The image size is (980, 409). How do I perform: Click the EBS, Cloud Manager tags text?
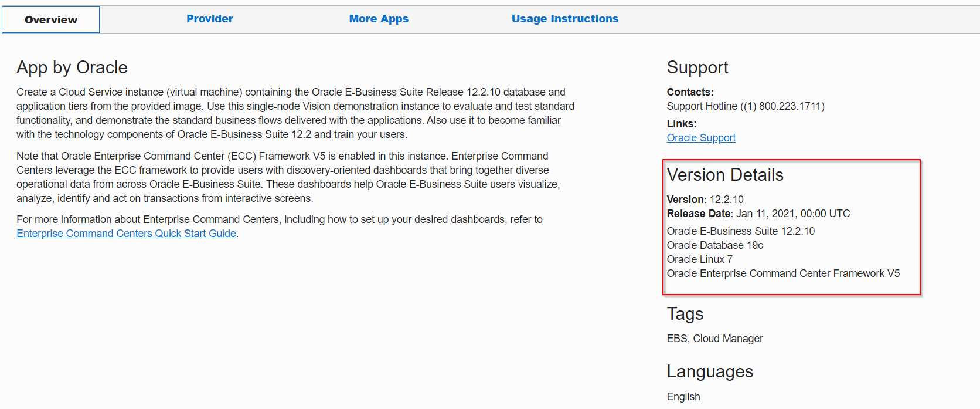pos(714,339)
